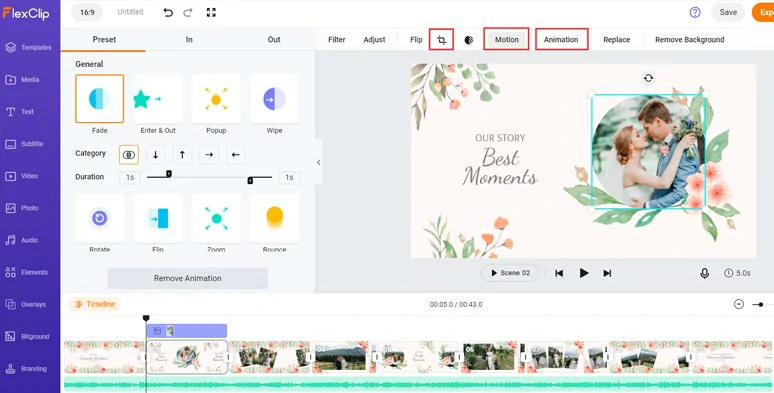Play the video preview

coord(583,273)
